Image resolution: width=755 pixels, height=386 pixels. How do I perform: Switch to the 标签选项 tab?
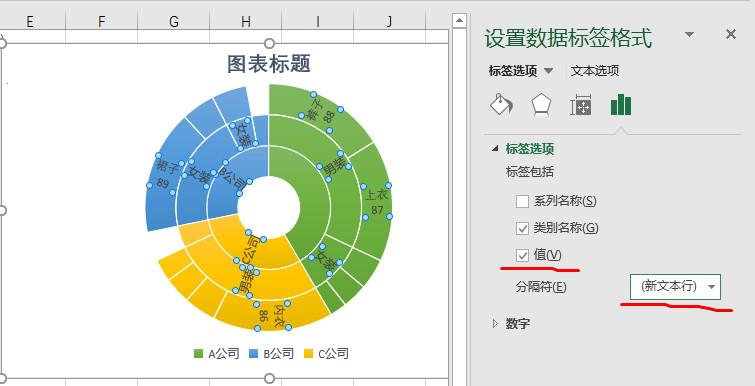(x=513, y=71)
